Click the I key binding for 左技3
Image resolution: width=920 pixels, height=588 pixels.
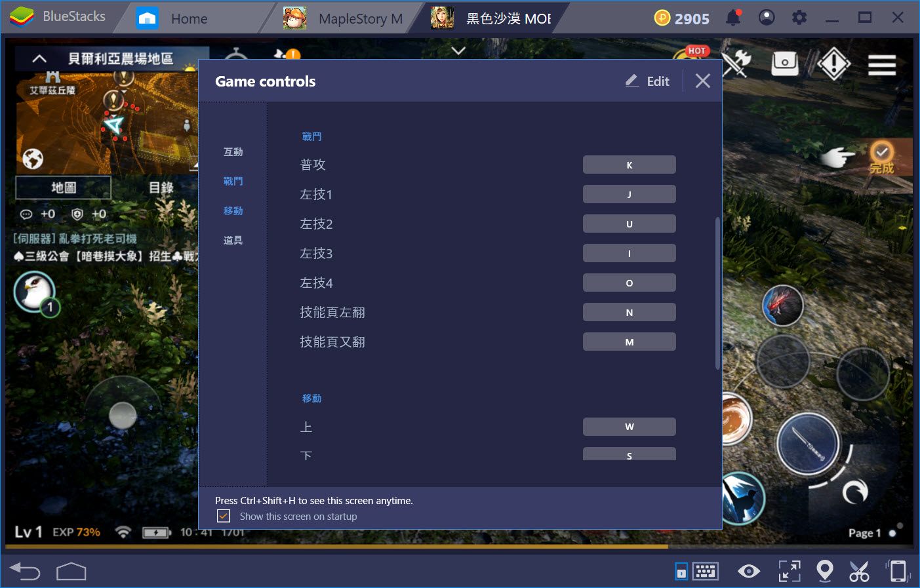pyautogui.click(x=630, y=254)
